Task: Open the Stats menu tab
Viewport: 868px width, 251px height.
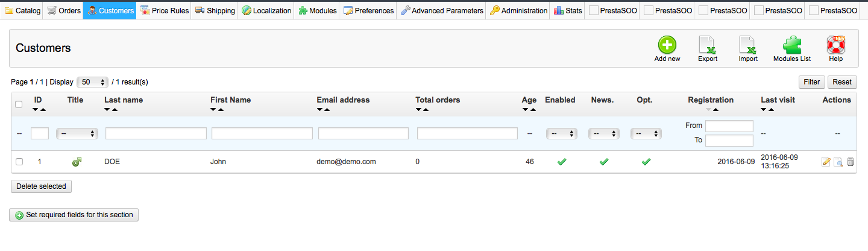Action: [568, 10]
